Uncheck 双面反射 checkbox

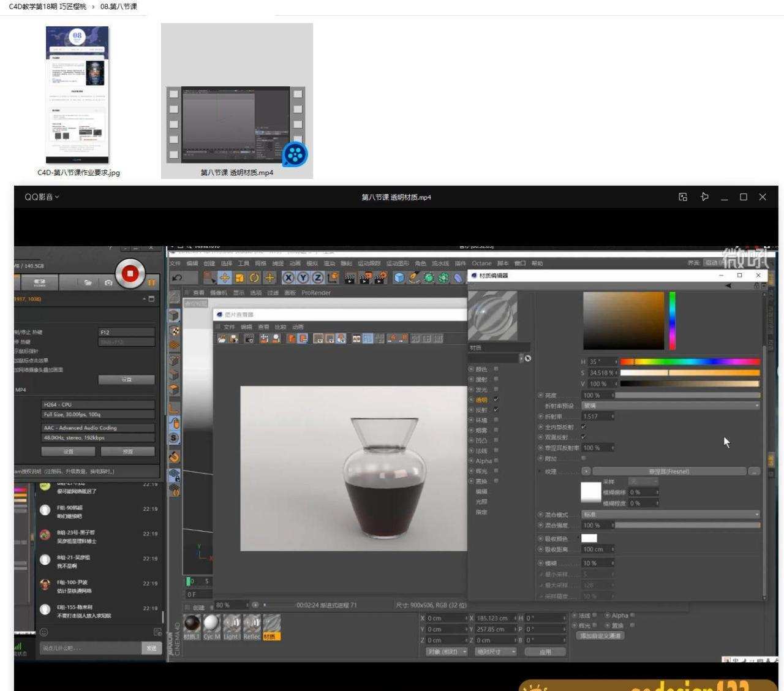(583, 437)
